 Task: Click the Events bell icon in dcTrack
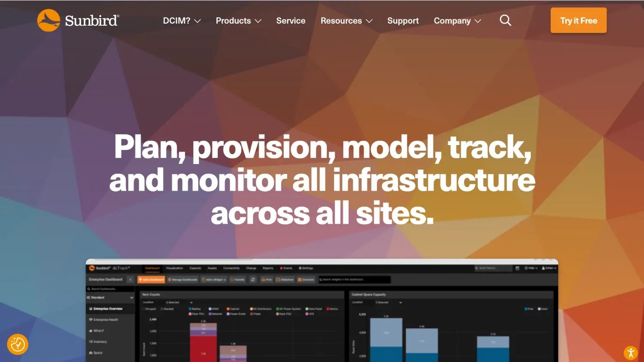click(281, 268)
